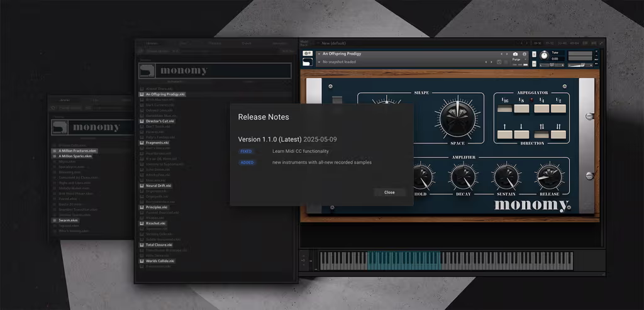Screen dimensions: 644x310
Task: Go to next instrument with right arrow
Action: 507,54
